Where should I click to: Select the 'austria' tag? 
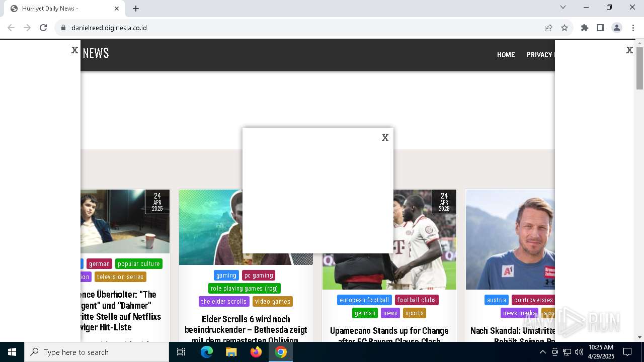point(497,300)
